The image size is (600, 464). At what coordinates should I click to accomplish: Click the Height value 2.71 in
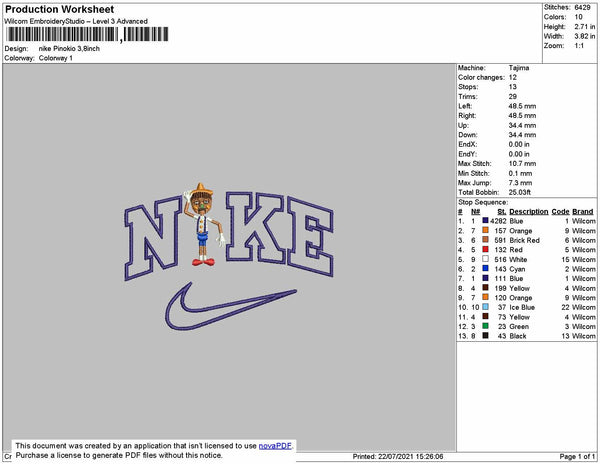tap(584, 26)
